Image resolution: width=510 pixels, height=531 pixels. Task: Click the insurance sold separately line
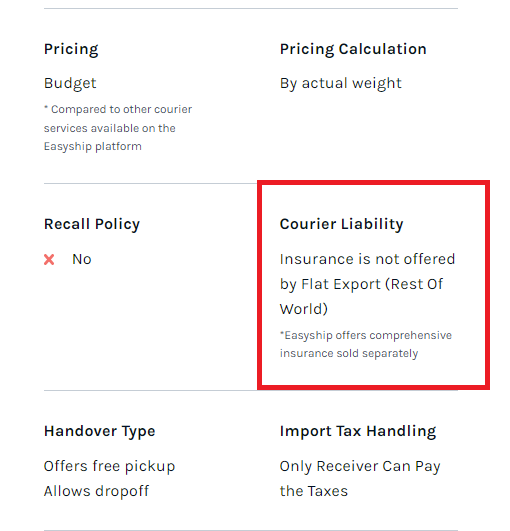[x=349, y=353]
